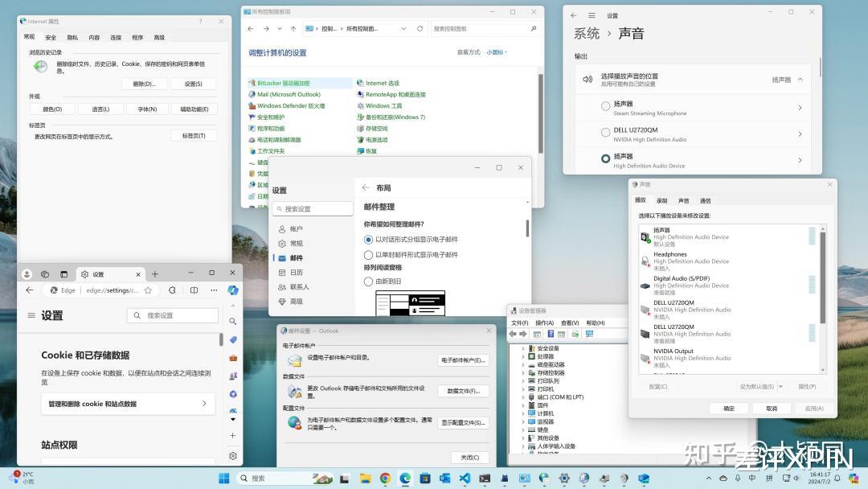Open the BitLocker 驱动器加密 link
Screen dimensions: 868x489
point(284,83)
